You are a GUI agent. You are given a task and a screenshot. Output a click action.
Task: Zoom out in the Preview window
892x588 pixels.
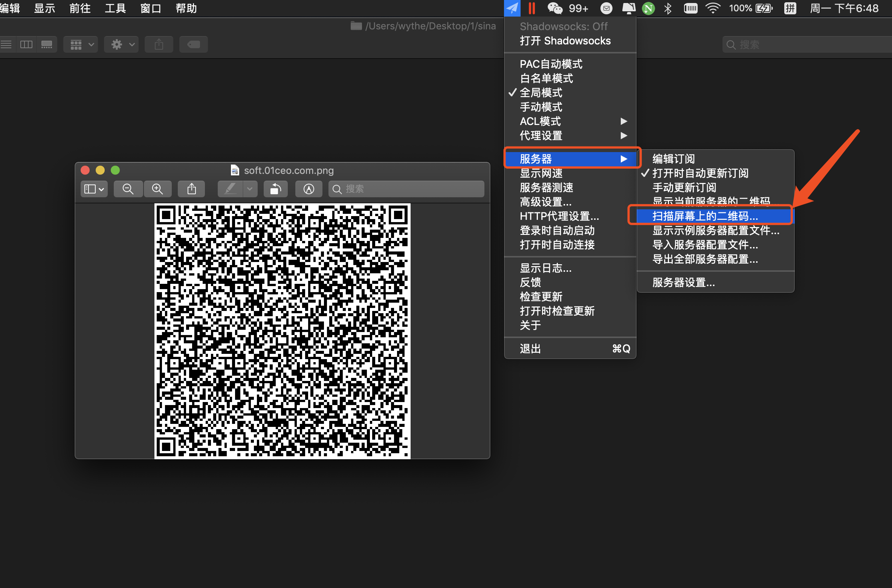[128, 189]
